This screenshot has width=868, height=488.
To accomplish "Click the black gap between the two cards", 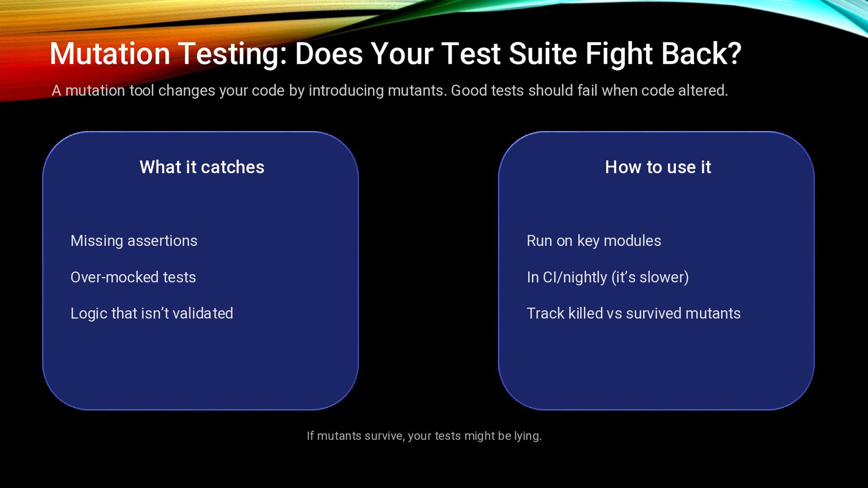I will click(x=428, y=271).
